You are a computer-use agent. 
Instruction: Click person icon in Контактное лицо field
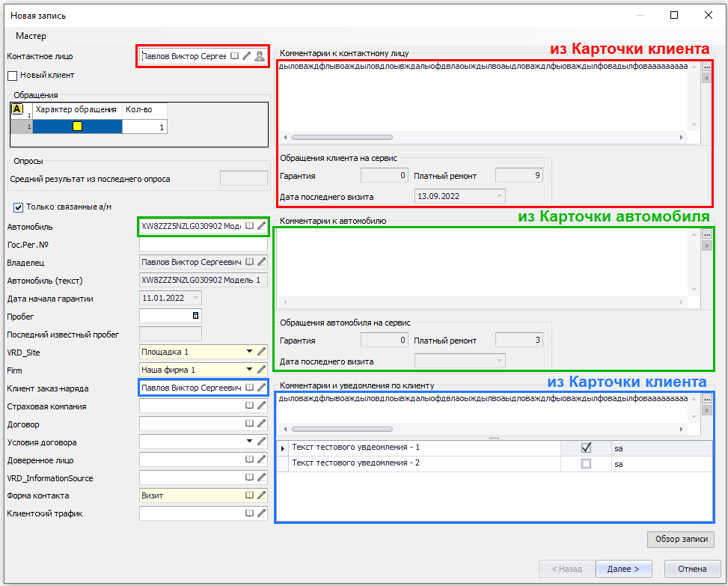point(259,56)
